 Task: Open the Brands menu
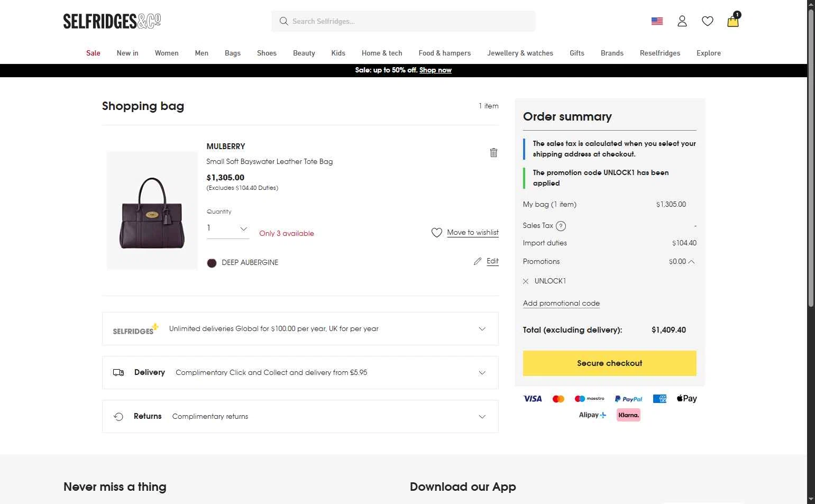click(x=612, y=53)
